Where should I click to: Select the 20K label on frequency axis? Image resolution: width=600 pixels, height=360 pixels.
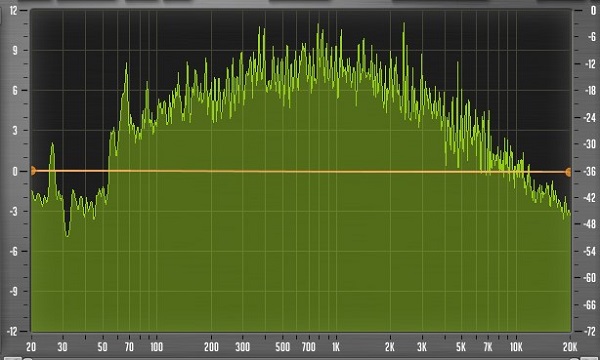coord(570,347)
